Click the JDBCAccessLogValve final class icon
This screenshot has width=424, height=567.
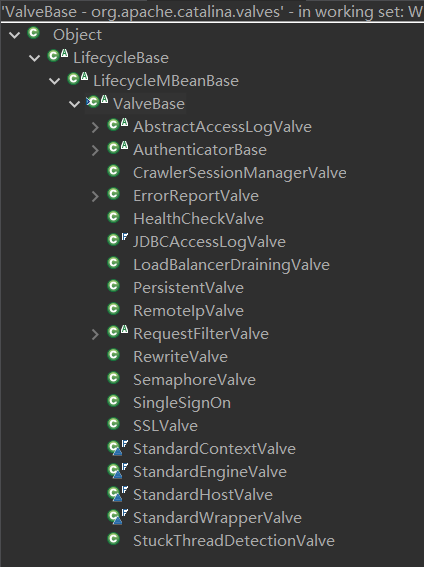(x=117, y=239)
